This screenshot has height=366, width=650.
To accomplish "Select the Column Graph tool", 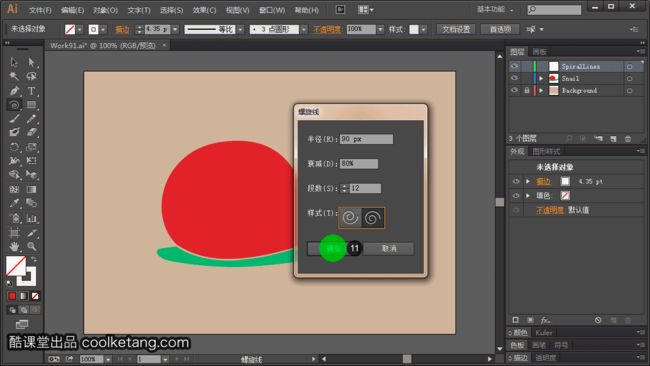I will pos(31,218).
